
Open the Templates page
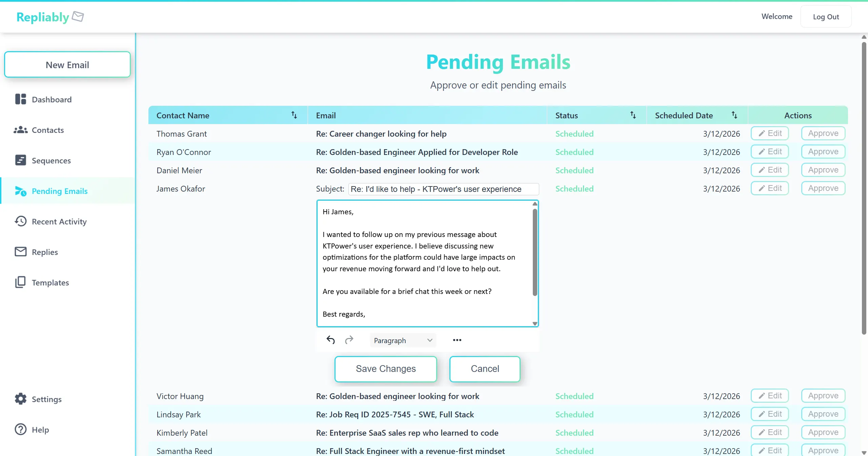50,282
